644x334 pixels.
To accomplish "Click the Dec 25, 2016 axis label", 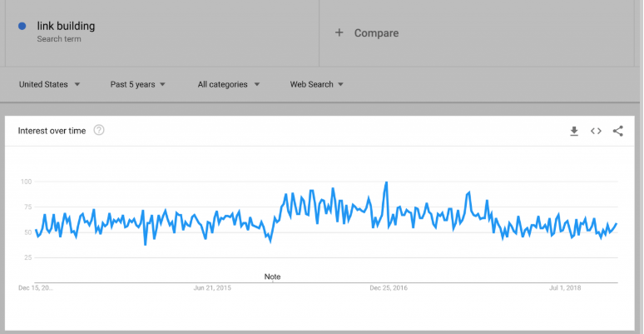I will (389, 287).
